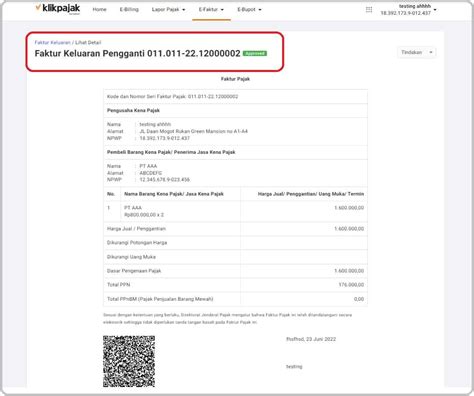Click the Total PPnBM row label
Image resolution: width=474 pixels, height=396 pixels.
[x=160, y=299]
